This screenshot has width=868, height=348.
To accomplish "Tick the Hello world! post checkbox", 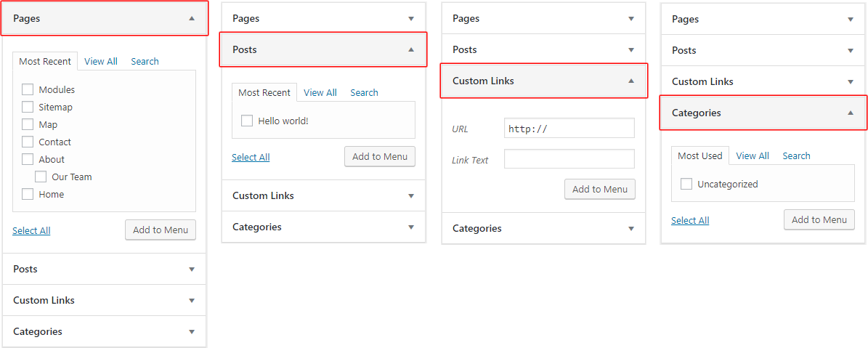I will (x=247, y=121).
